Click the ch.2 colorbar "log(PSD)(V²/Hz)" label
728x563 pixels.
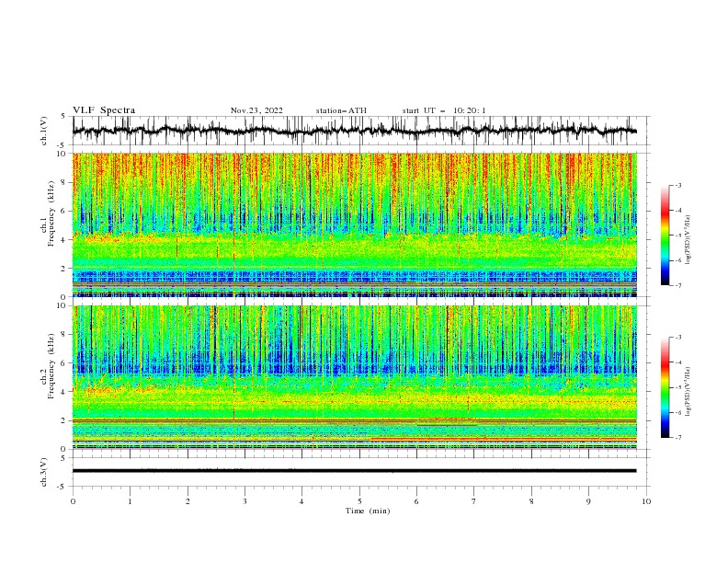688,391
